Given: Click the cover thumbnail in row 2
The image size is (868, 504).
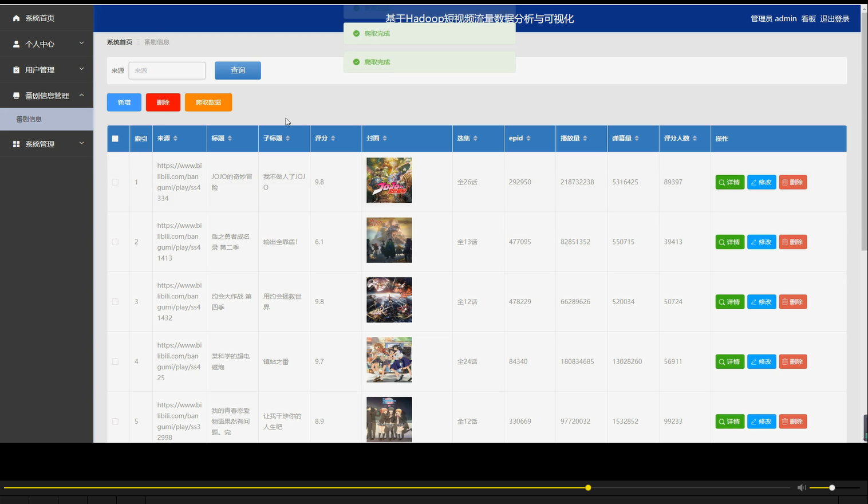Looking at the screenshot, I should point(389,240).
